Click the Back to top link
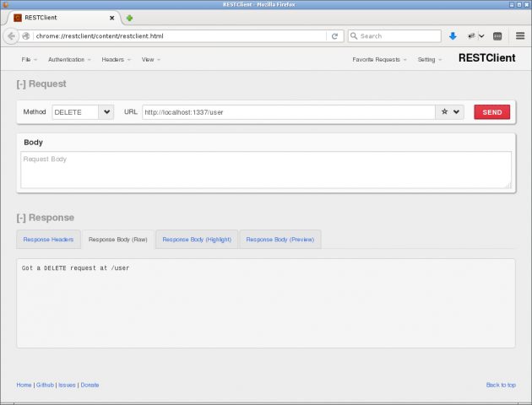 click(501, 385)
